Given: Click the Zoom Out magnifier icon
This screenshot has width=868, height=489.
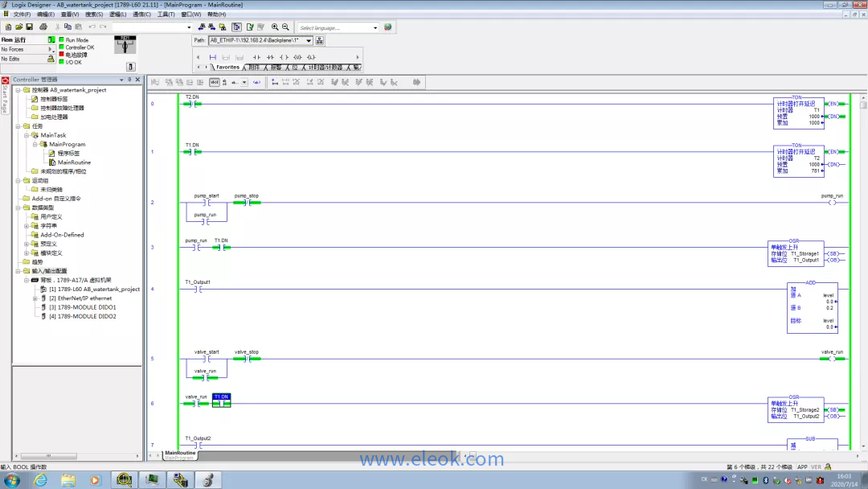Looking at the screenshot, I should click(x=285, y=27).
